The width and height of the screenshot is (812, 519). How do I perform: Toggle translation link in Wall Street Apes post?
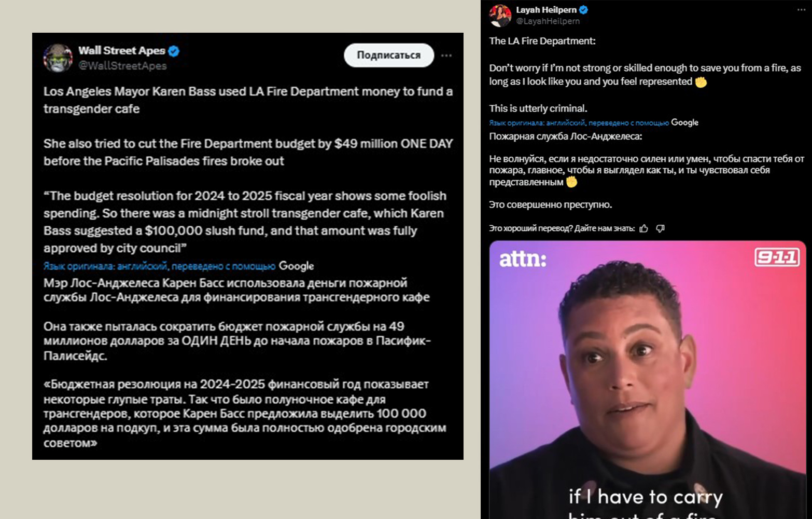tap(159, 266)
